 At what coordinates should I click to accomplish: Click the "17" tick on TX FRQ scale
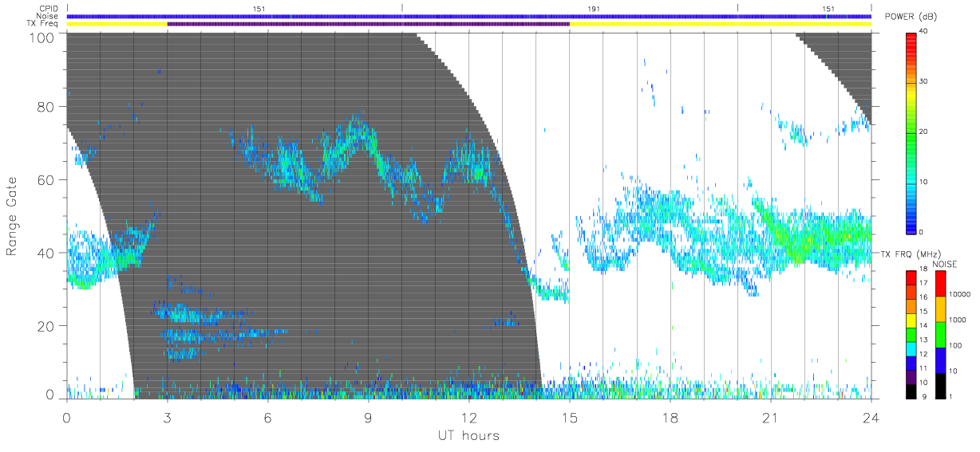click(924, 283)
